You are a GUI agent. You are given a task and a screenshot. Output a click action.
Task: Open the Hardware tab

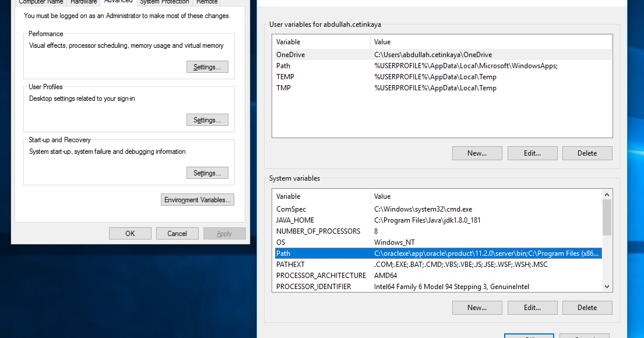coord(83,2)
